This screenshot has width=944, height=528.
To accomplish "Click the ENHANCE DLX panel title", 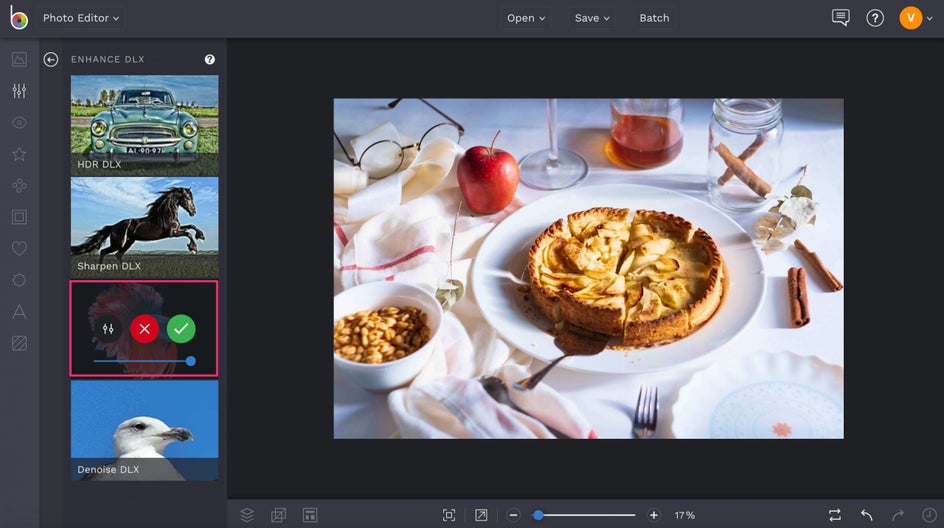I will click(x=108, y=59).
